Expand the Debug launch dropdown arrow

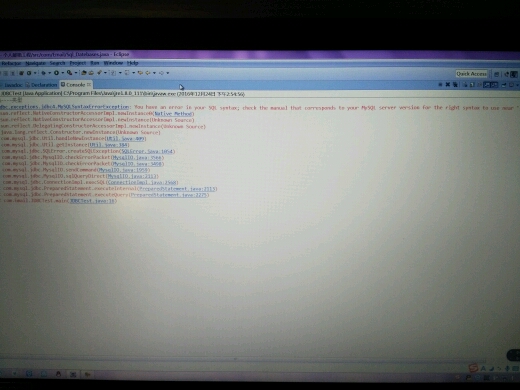[49, 73]
